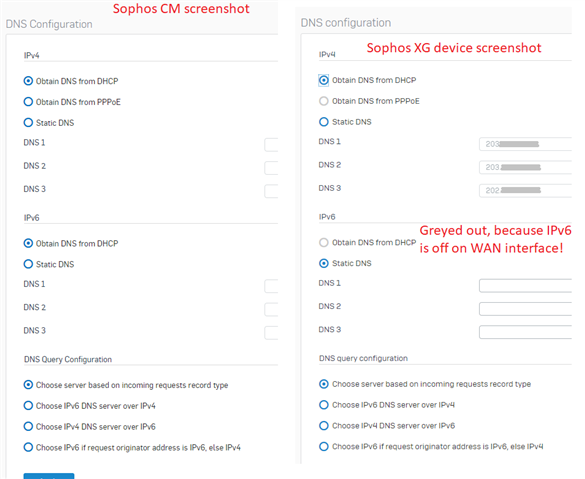Select greyed Obtain DNS from PPPoE on XG device
Image resolution: width=585 pixels, height=479 pixels.
click(324, 101)
